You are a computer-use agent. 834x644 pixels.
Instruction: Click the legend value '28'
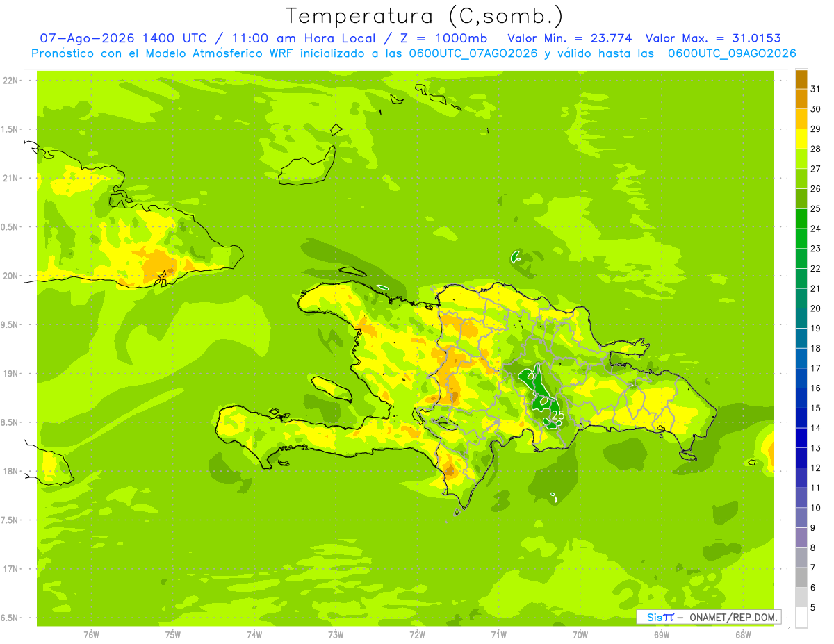pyautogui.click(x=816, y=149)
